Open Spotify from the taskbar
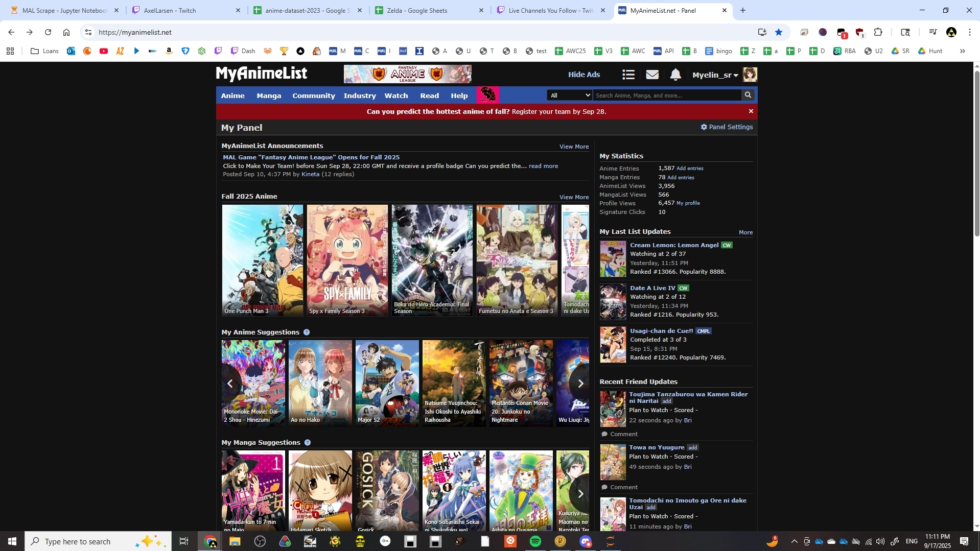Screen dimensions: 980x551 (x=535, y=541)
